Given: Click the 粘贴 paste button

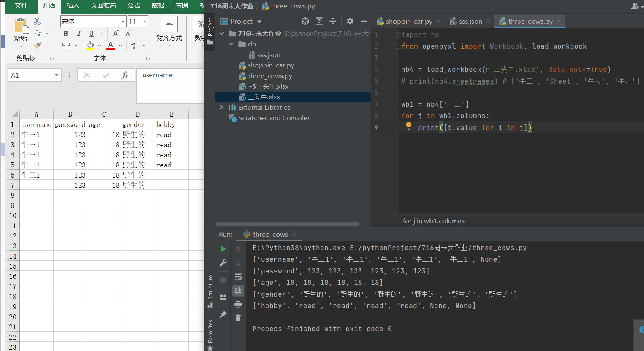Looking at the screenshot, I should coord(21,30).
